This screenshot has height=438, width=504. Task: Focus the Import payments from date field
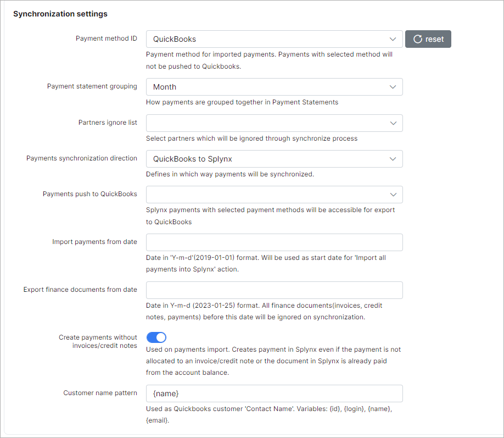point(274,242)
